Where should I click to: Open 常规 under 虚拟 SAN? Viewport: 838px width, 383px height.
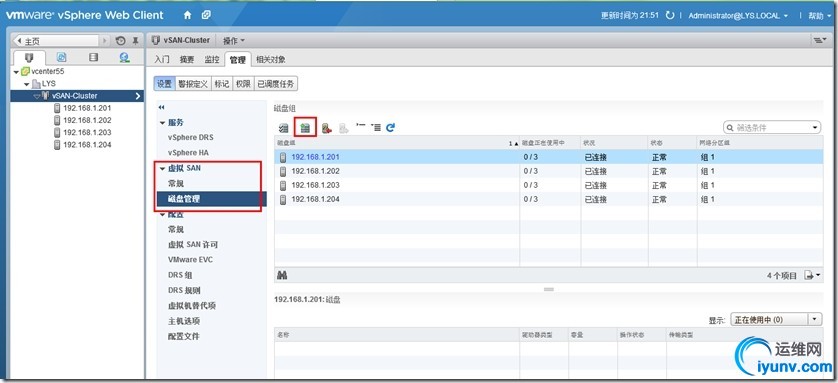176,183
